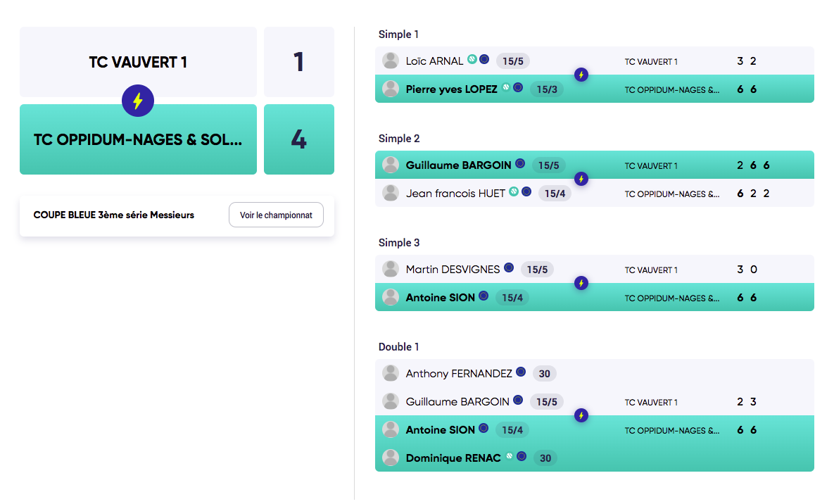Open Guillaume BARGOIN in Simple 2
The image size is (834, 504).
point(458,165)
